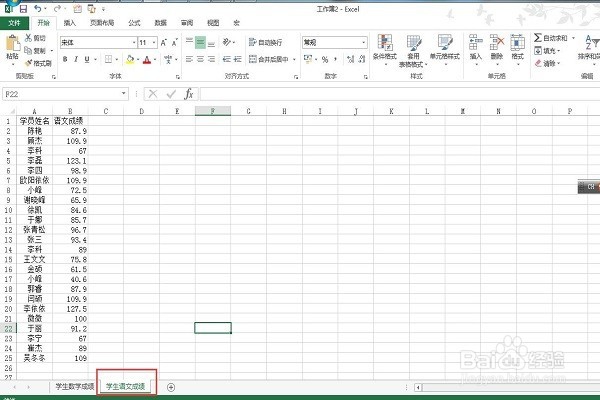The height and width of the screenshot is (400, 600).
Task: Open the font size dropdown
Action: click(x=154, y=42)
